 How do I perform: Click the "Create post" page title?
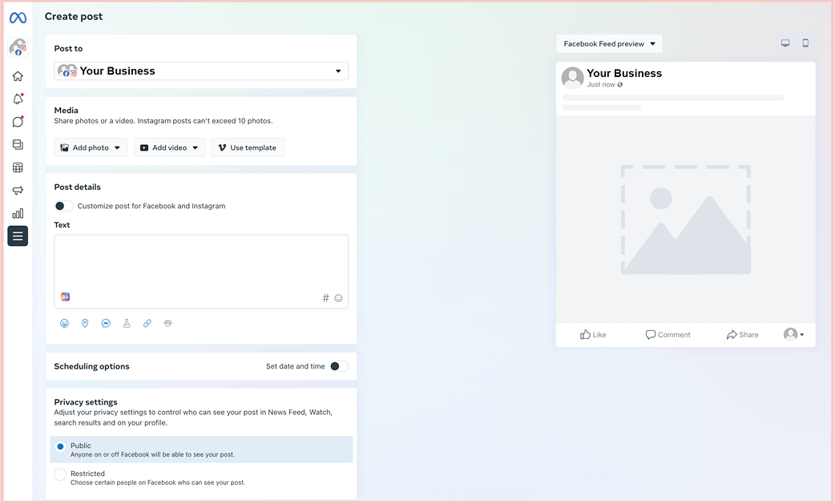pyautogui.click(x=74, y=17)
